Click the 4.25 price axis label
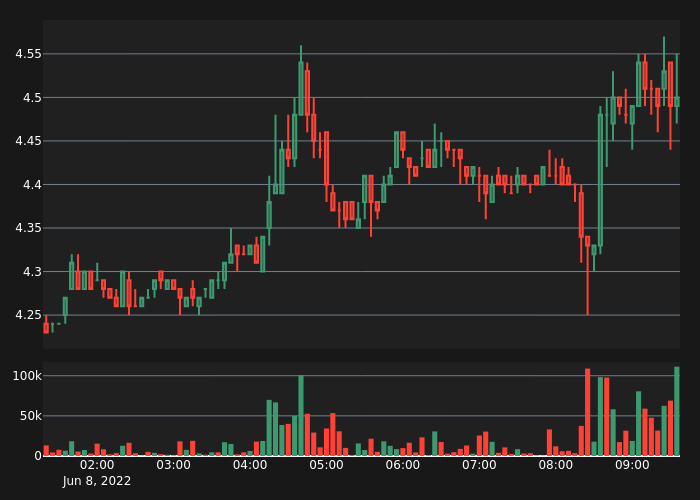 28,315
